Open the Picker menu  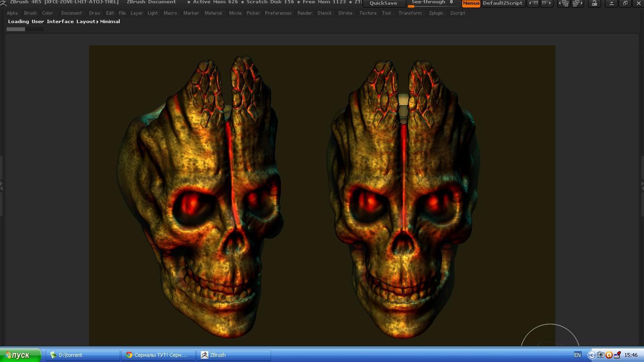(253, 13)
